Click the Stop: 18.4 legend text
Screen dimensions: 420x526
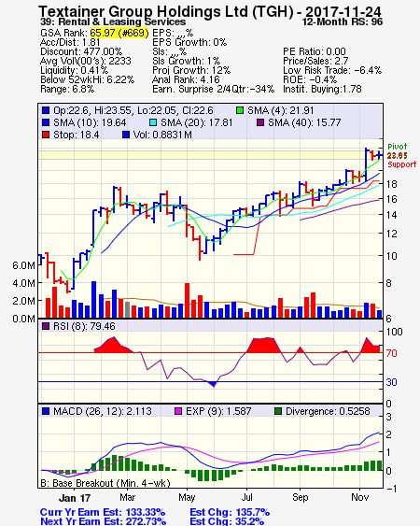(77, 135)
